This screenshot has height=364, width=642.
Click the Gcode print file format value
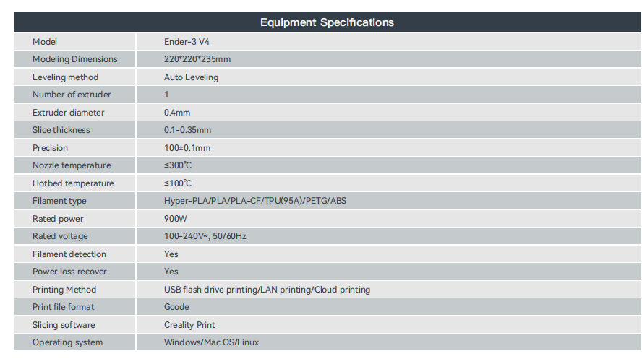[176, 307]
